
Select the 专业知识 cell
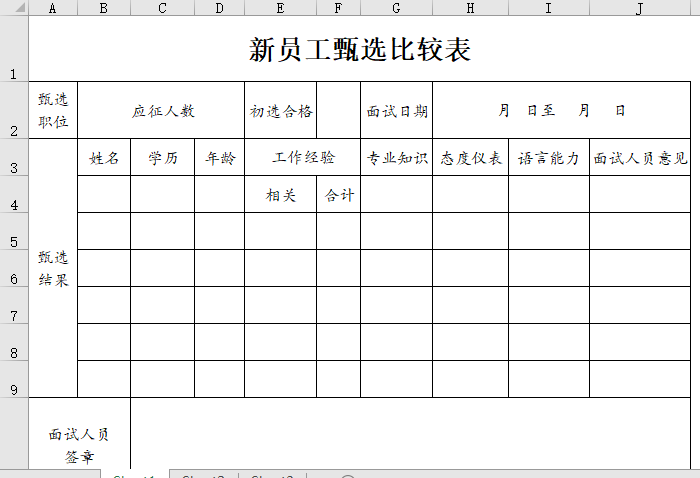[x=397, y=158]
